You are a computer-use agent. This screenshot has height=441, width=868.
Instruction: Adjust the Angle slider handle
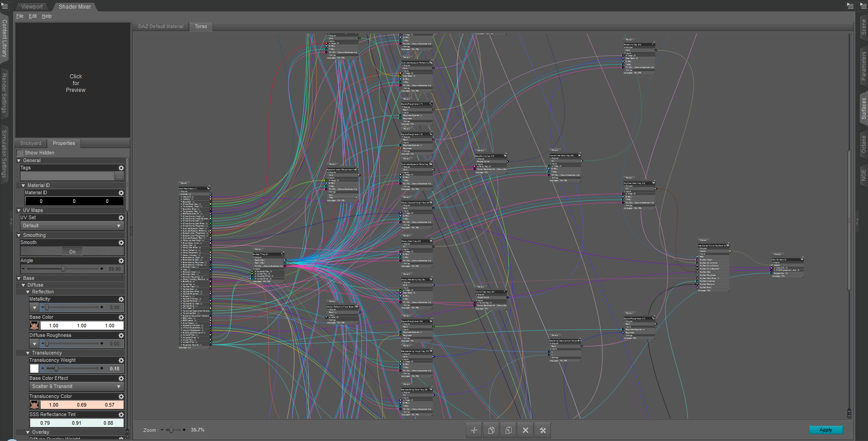click(63, 269)
